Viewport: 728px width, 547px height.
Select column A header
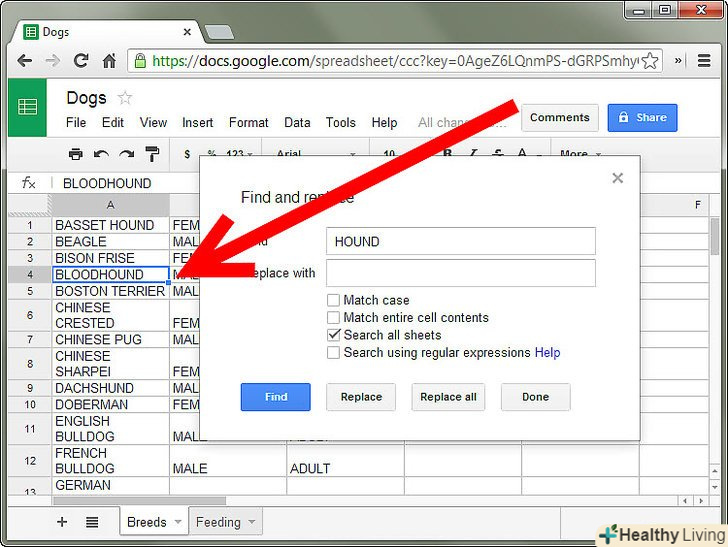point(110,205)
